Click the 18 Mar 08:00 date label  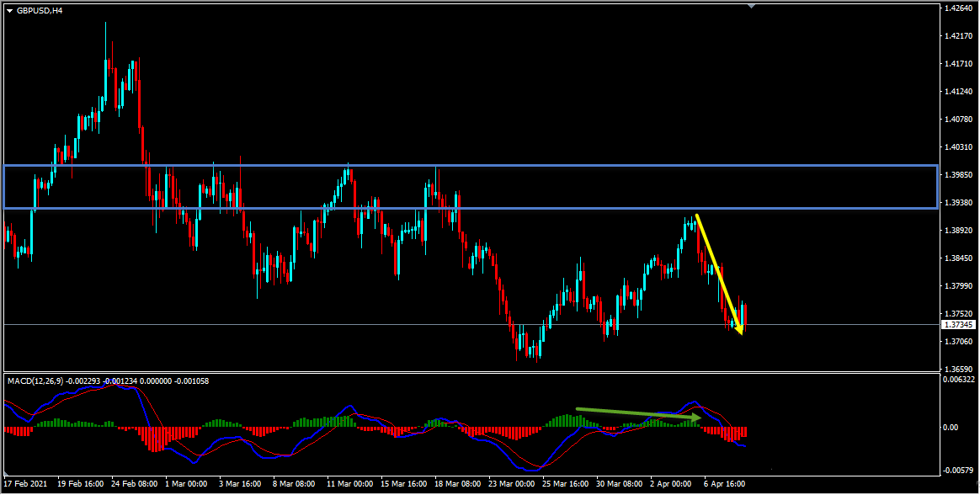[457, 484]
